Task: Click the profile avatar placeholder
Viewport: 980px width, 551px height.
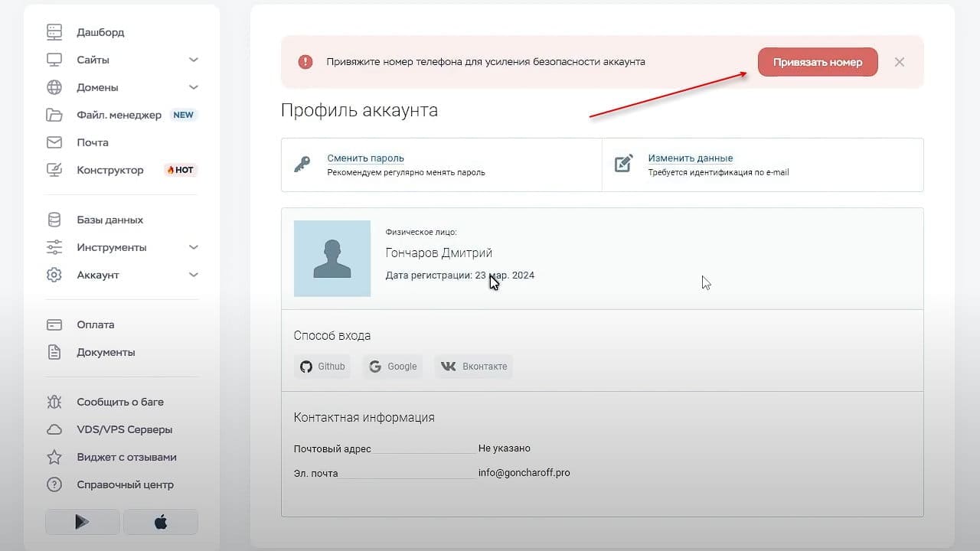Action: click(332, 259)
